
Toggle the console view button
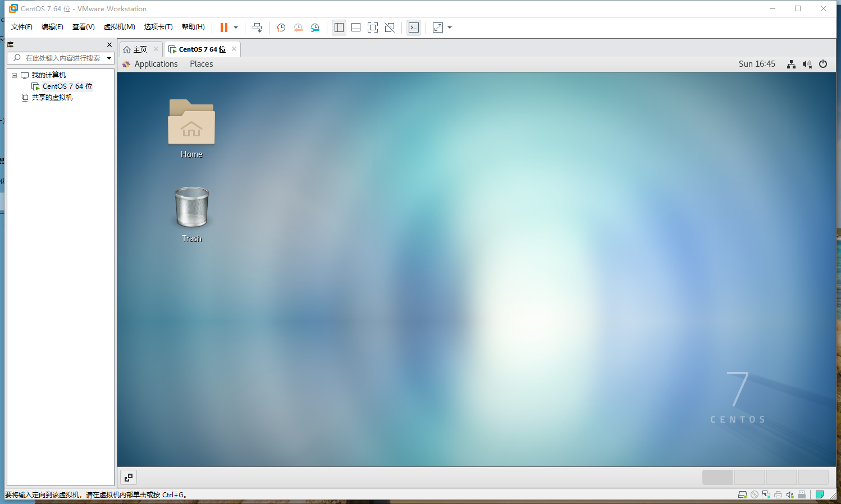tap(414, 28)
